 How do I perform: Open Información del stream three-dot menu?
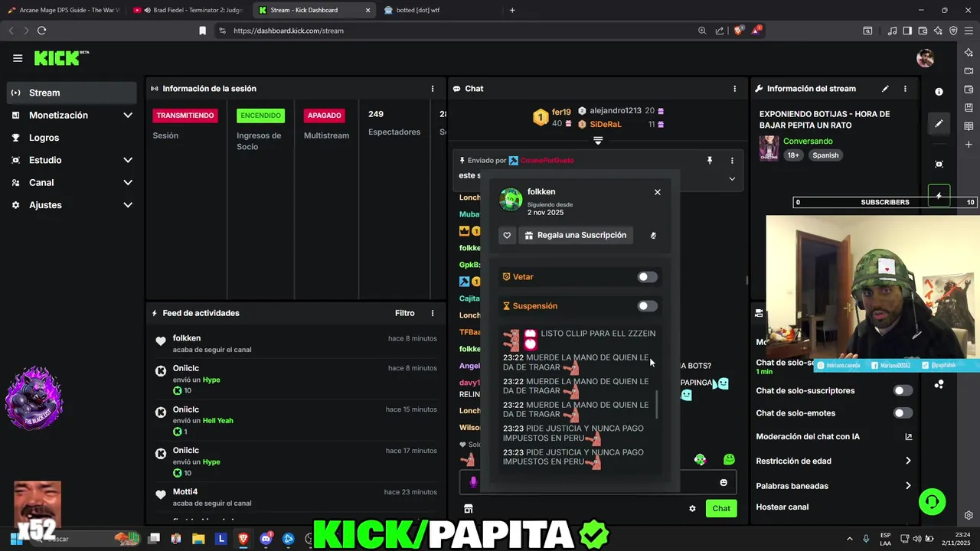906,89
